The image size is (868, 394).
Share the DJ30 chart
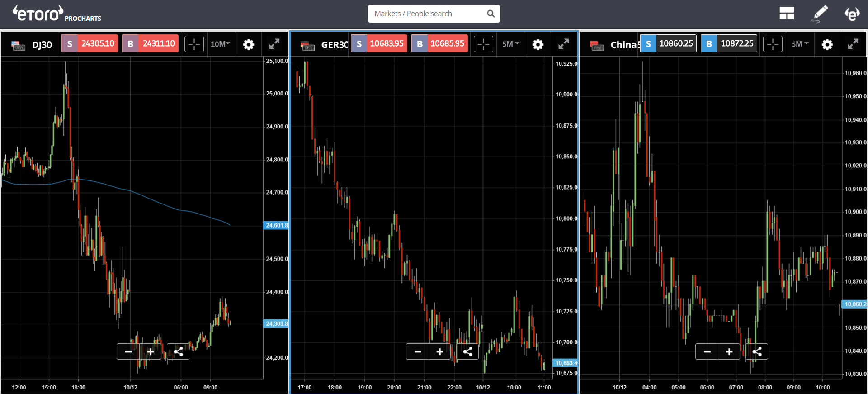[x=179, y=351]
